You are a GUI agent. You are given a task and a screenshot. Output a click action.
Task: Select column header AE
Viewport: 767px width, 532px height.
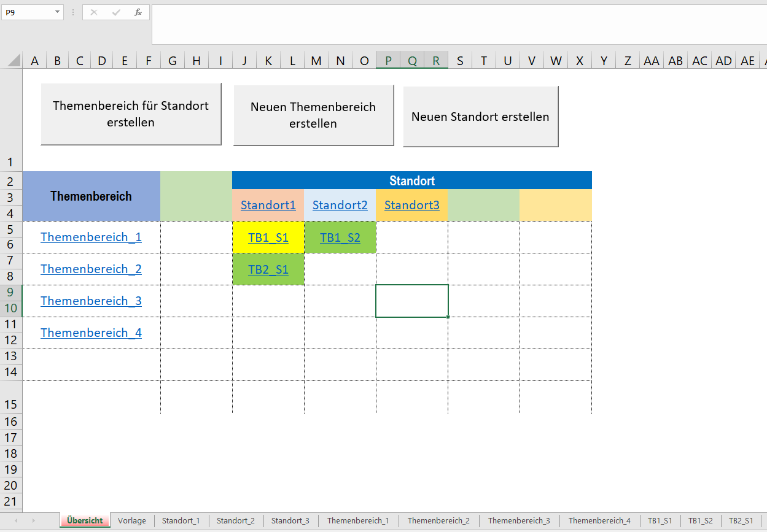(x=747, y=60)
